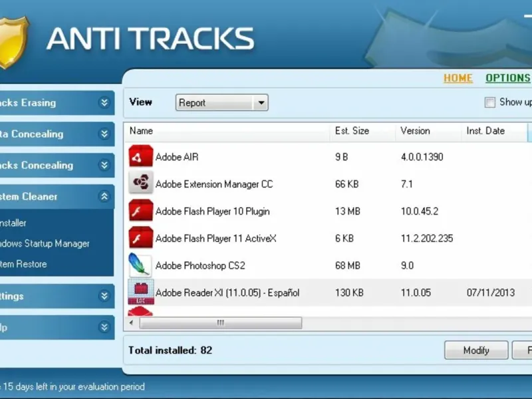Go to the HOME link
The image size is (532, 399).
coord(458,78)
